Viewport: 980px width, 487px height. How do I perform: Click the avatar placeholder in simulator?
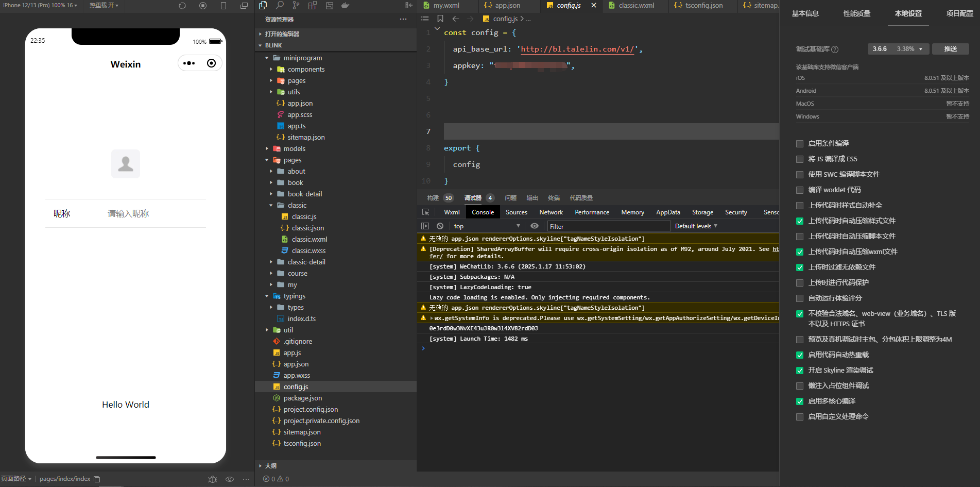coord(126,164)
